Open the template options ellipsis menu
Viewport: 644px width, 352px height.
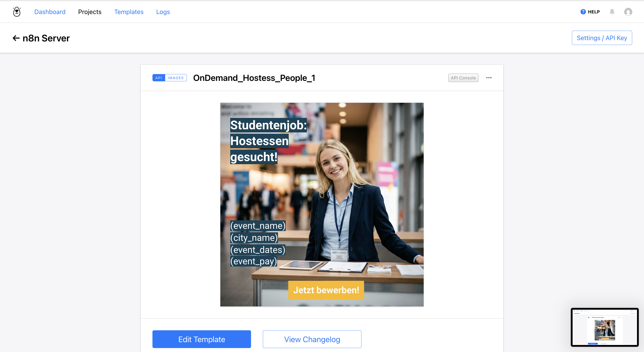489,78
